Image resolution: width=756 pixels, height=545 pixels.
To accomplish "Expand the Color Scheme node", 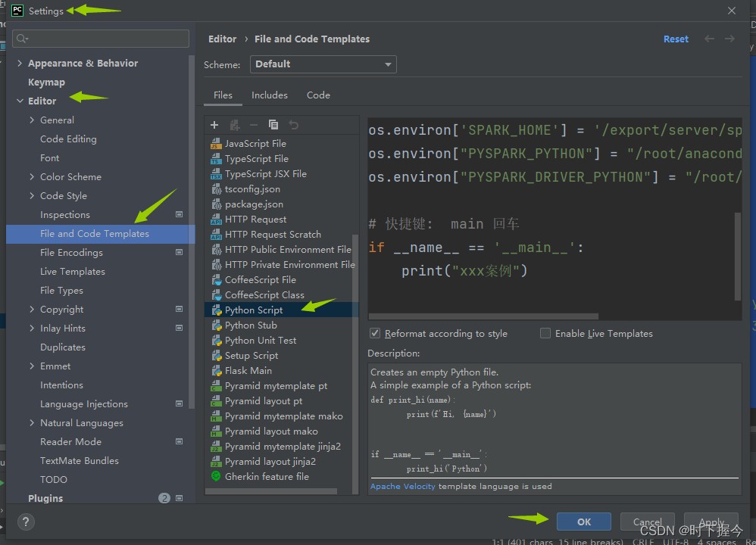I will click(x=32, y=177).
